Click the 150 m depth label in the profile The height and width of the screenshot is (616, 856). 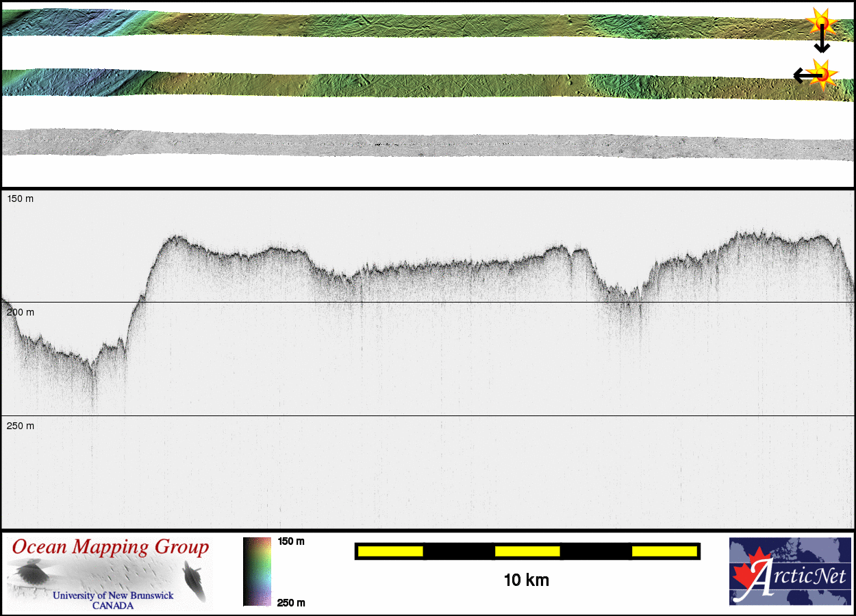21,198
